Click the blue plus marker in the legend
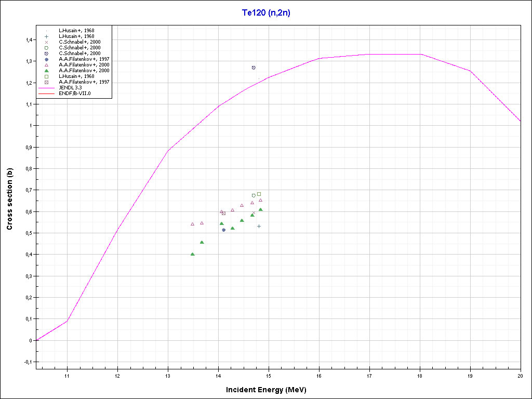This screenshot has height=399, width=532. pyautogui.click(x=46, y=36)
